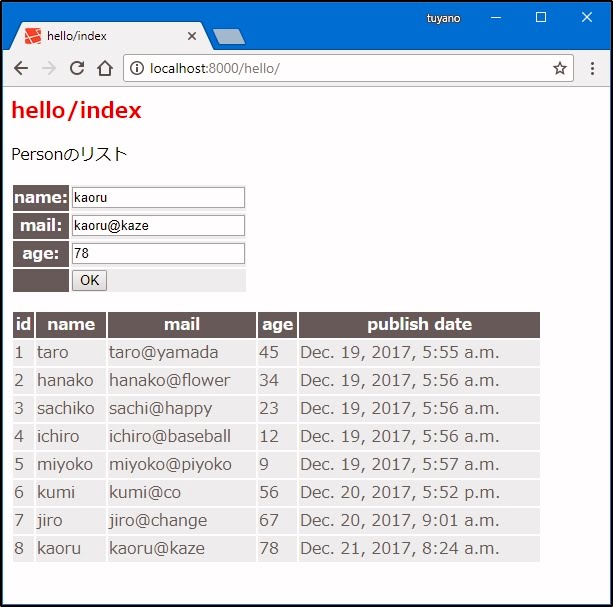Open the Chrome three-dot menu
The image size is (613, 607).
click(x=592, y=68)
